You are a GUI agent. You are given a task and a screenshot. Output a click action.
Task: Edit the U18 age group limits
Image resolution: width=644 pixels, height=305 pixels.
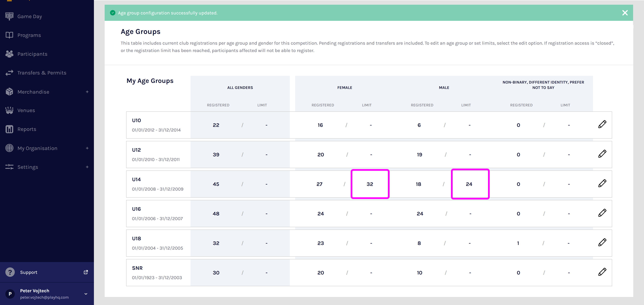click(x=602, y=242)
